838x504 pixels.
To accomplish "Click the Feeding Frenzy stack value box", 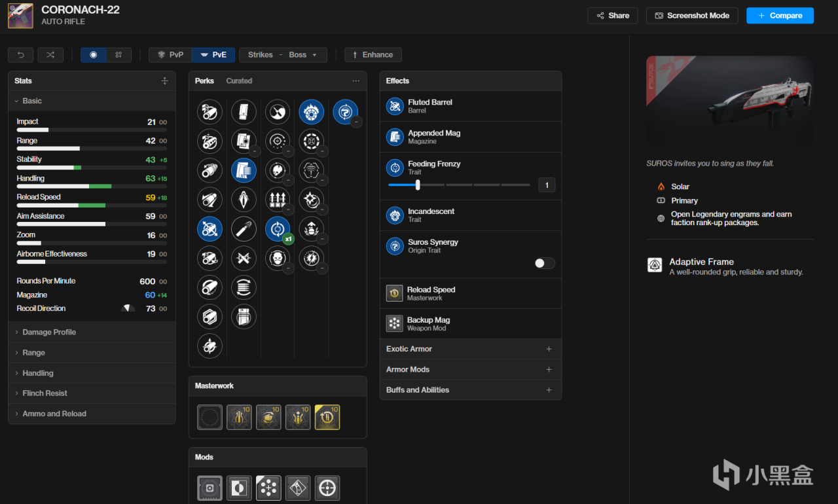I will pyautogui.click(x=547, y=185).
